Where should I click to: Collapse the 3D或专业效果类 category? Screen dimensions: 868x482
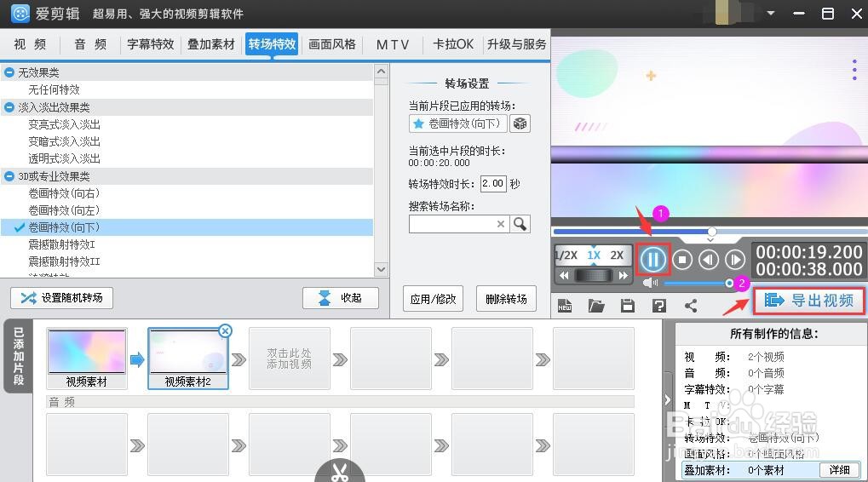pos(9,176)
